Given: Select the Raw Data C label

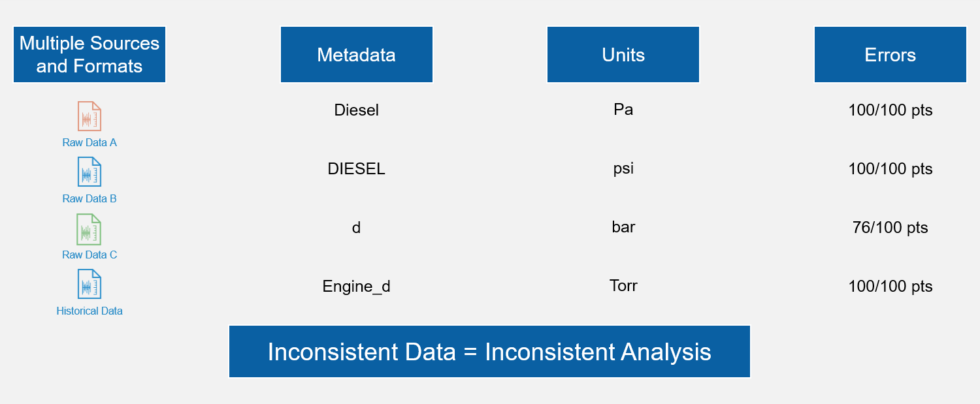Looking at the screenshot, I should point(90,255).
